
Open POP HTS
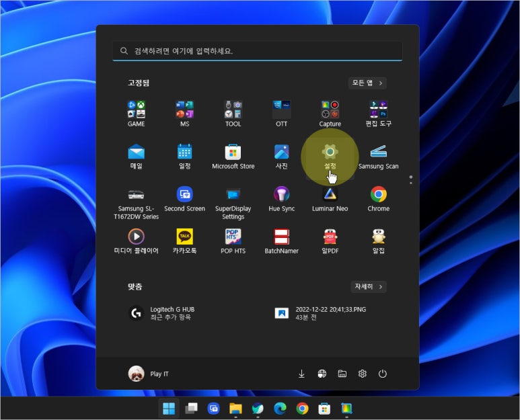(x=233, y=241)
